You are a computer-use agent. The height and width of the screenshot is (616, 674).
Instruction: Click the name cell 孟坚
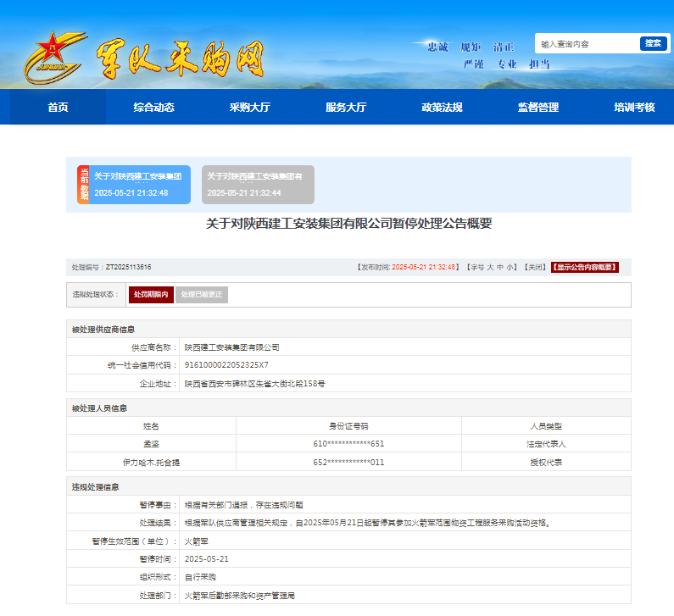click(151, 444)
